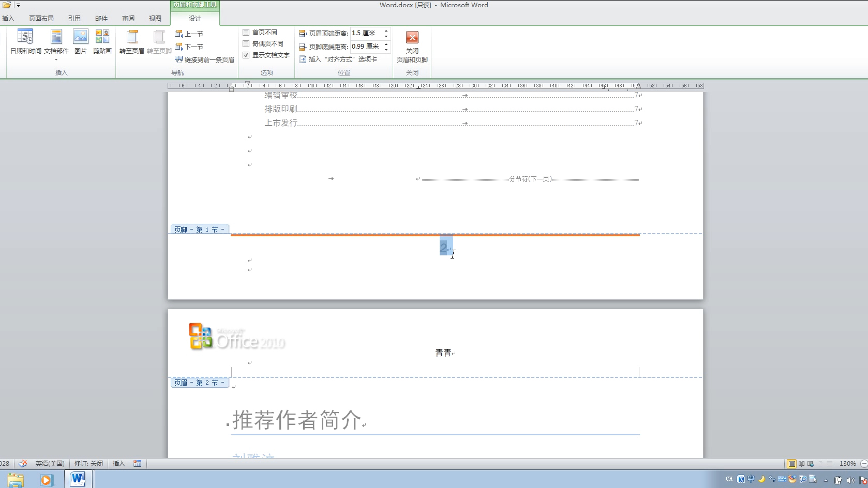Click 修订:关闭 in the status bar

(x=88, y=463)
